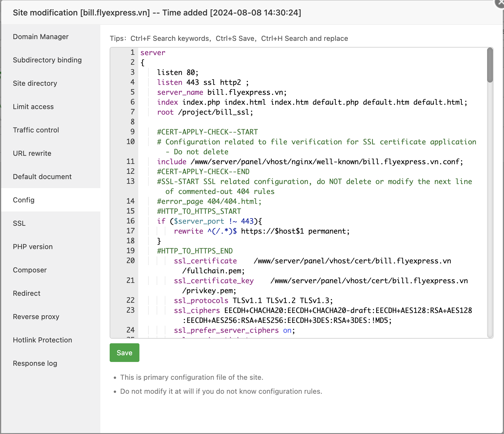The width and height of the screenshot is (504, 434).
Task: Save the nginx configuration file
Action: coord(124,353)
